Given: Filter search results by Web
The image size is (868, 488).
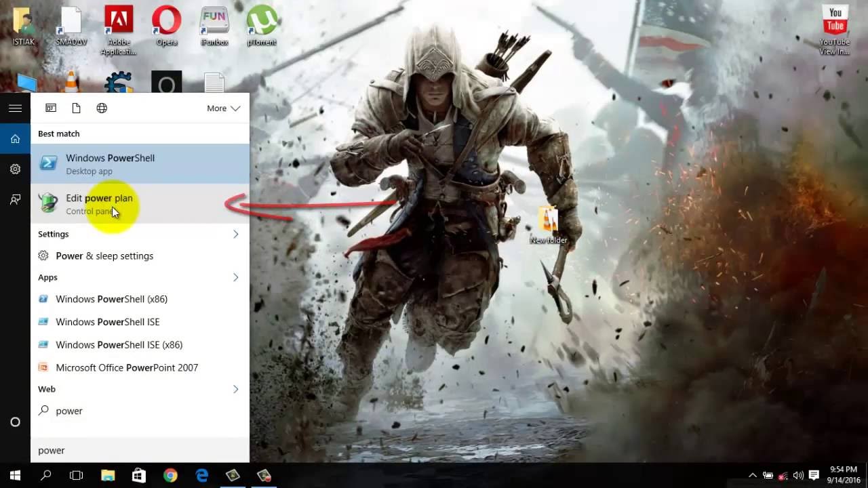Looking at the screenshot, I should (102, 108).
